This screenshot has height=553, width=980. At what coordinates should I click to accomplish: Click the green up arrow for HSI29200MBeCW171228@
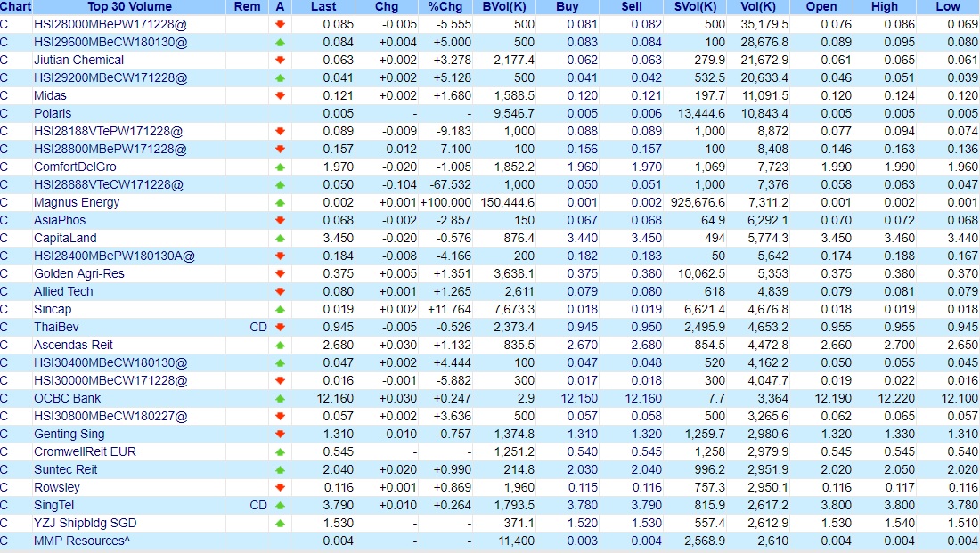coord(280,78)
